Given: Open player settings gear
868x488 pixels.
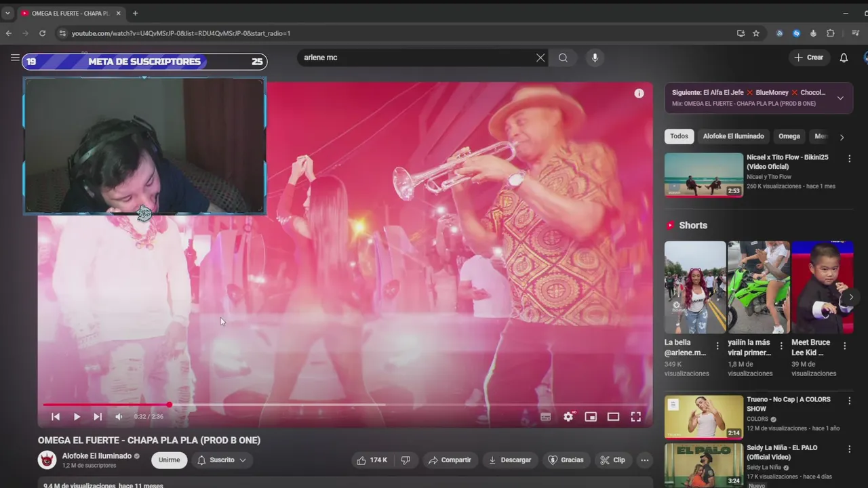Looking at the screenshot, I should (x=568, y=417).
